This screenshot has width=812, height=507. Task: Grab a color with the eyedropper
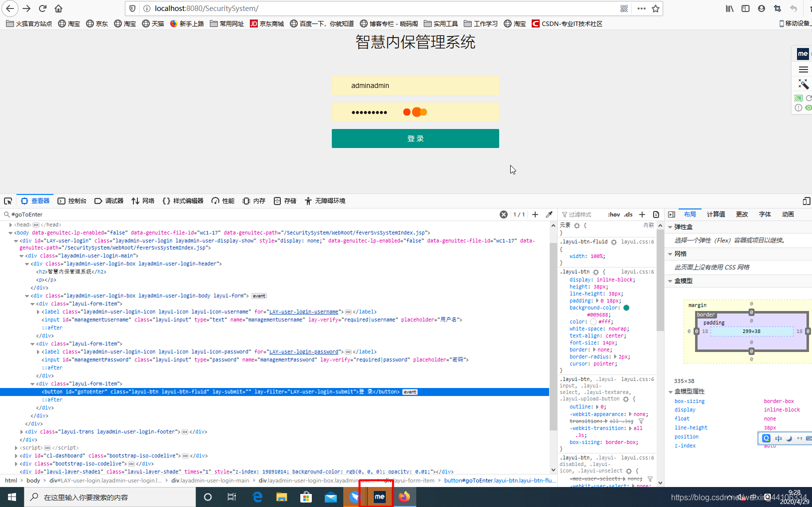click(549, 214)
